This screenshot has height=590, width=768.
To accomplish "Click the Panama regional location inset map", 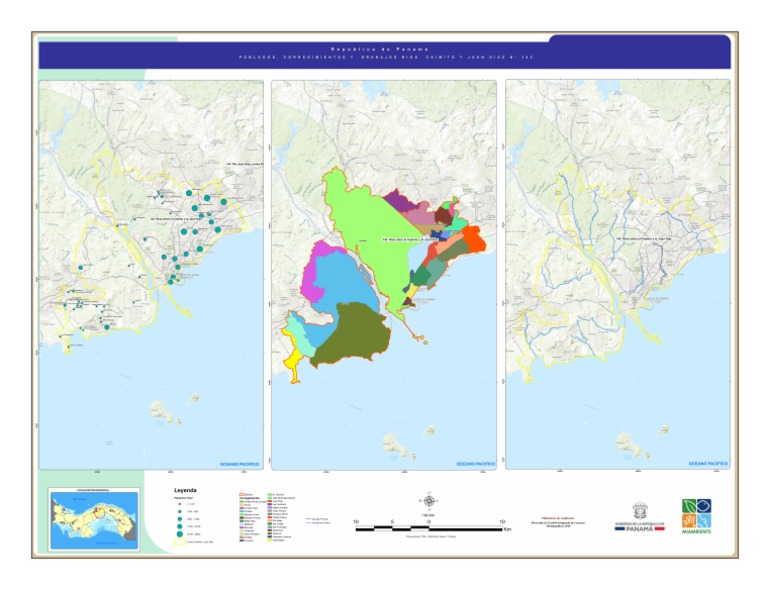I will pos(94,519).
